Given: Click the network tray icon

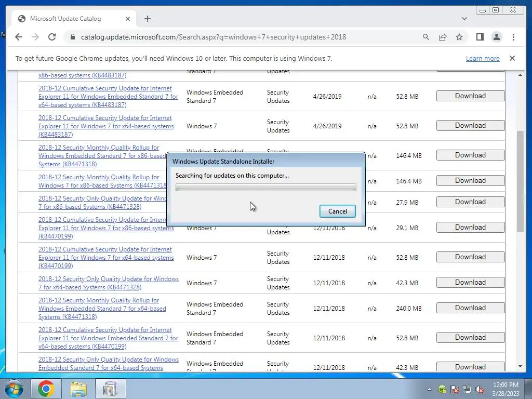Looking at the screenshot, I should (467, 390).
